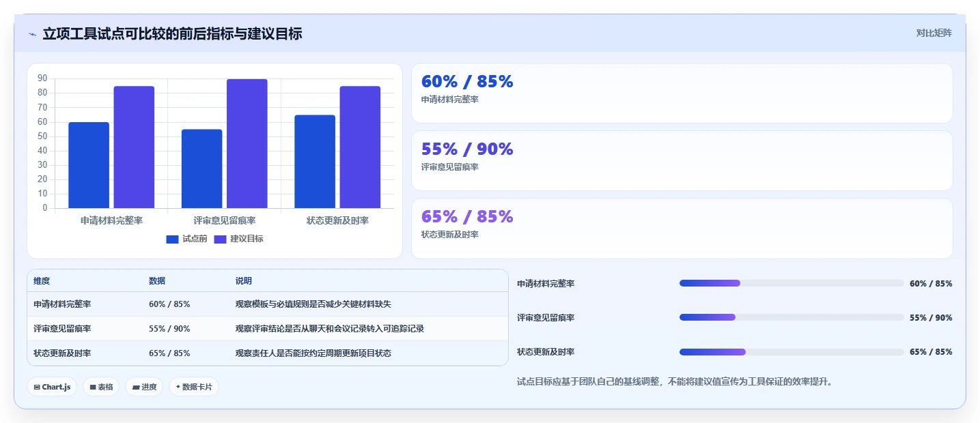980x423 pixels.
Task: Select 评审意见留痕率 table row cell
Action: point(62,329)
